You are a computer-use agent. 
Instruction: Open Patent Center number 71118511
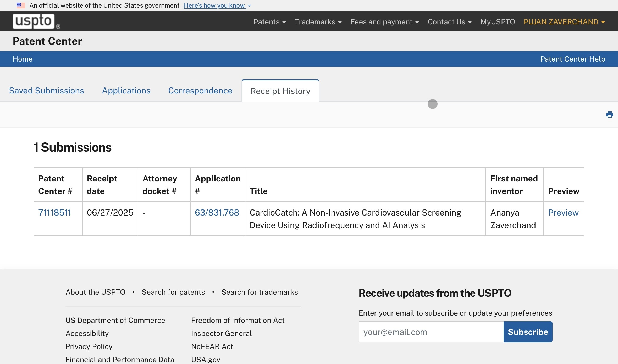click(55, 213)
